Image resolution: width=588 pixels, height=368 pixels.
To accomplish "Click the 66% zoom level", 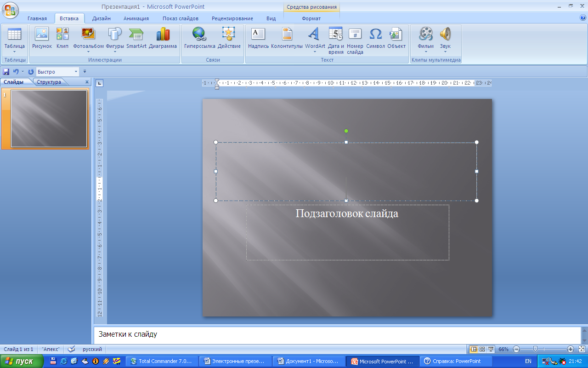I will [503, 349].
